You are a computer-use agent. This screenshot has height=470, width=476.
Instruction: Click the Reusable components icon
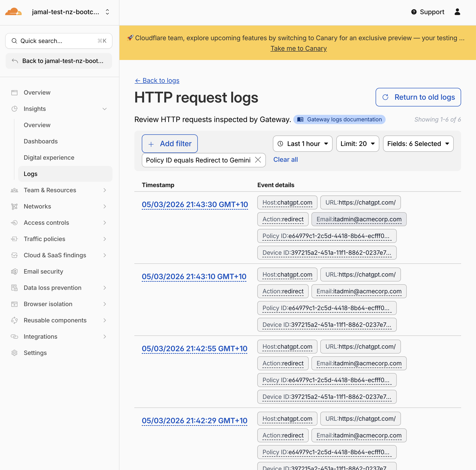(x=15, y=320)
